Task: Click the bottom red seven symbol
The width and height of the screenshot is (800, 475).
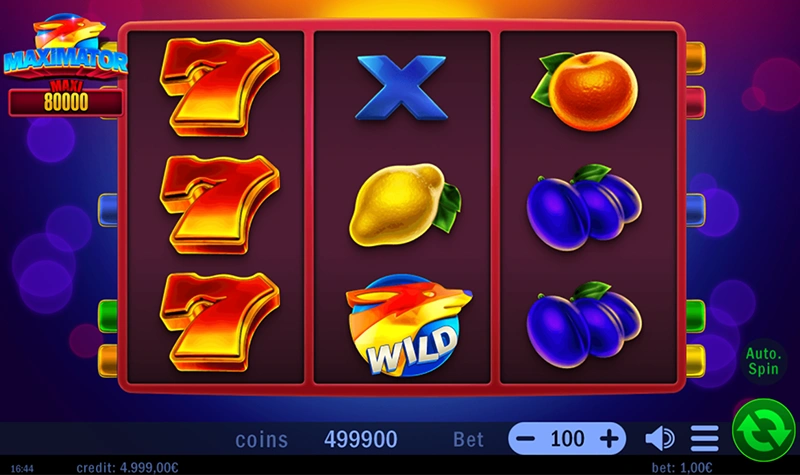Action: click(219, 322)
